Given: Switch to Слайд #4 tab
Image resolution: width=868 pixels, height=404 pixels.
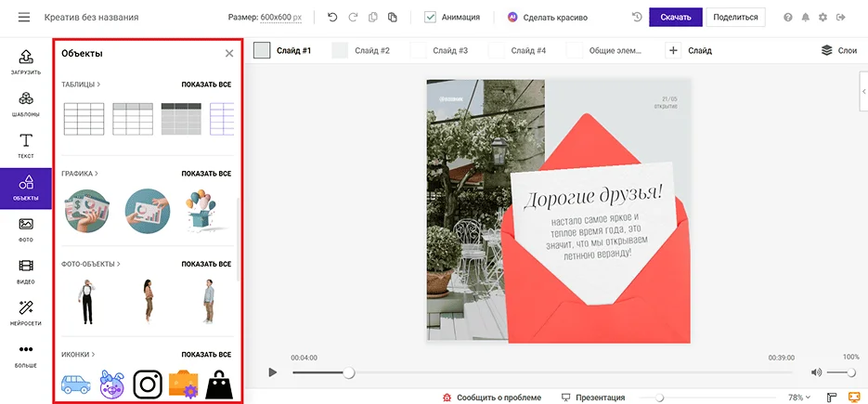Looking at the screenshot, I should [x=528, y=50].
